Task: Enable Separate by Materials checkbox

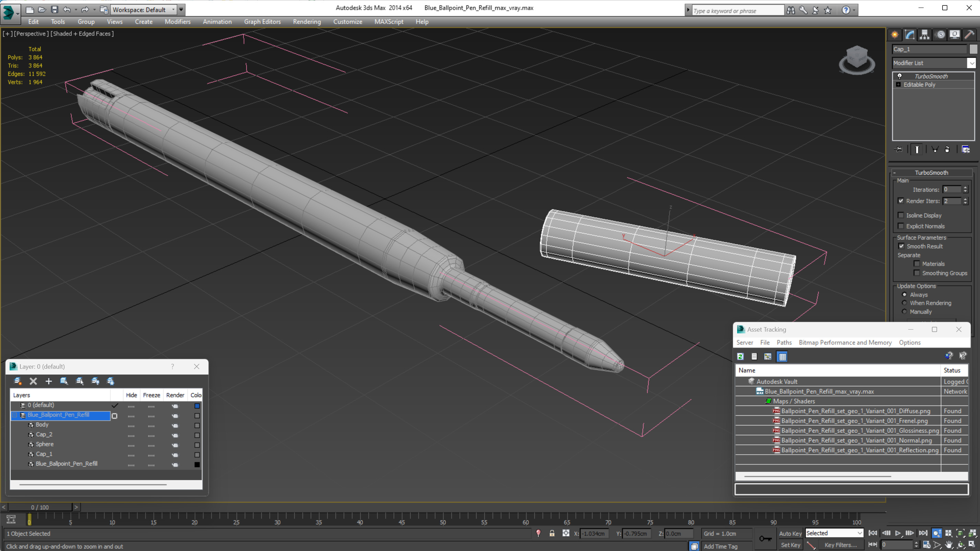Action: [917, 264]
